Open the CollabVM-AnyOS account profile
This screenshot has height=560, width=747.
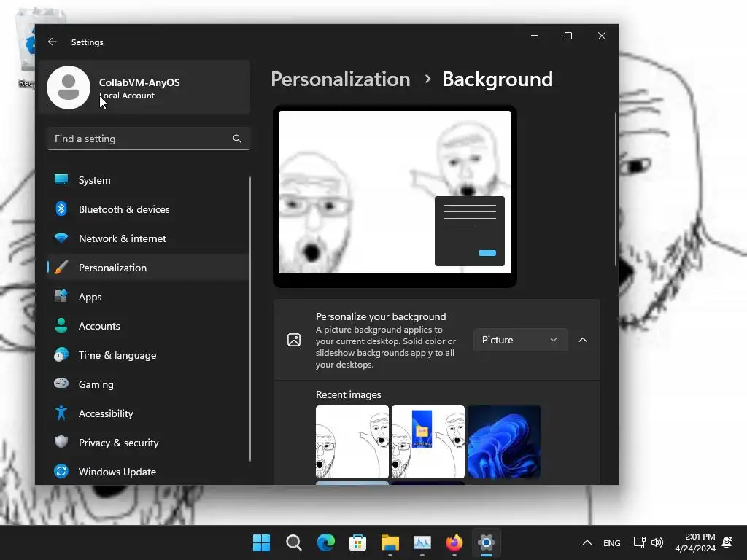(x=145, y=87)
